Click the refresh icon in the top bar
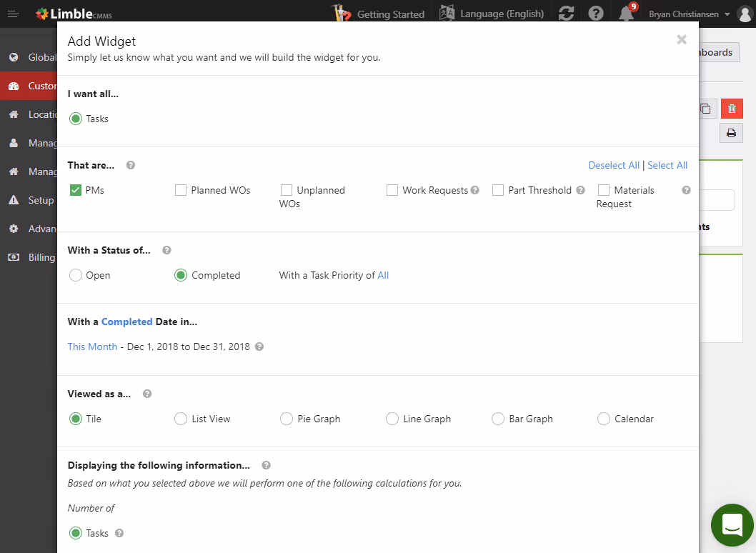The width and height of the screenshot is (756, 553). (x=566, y=13)
